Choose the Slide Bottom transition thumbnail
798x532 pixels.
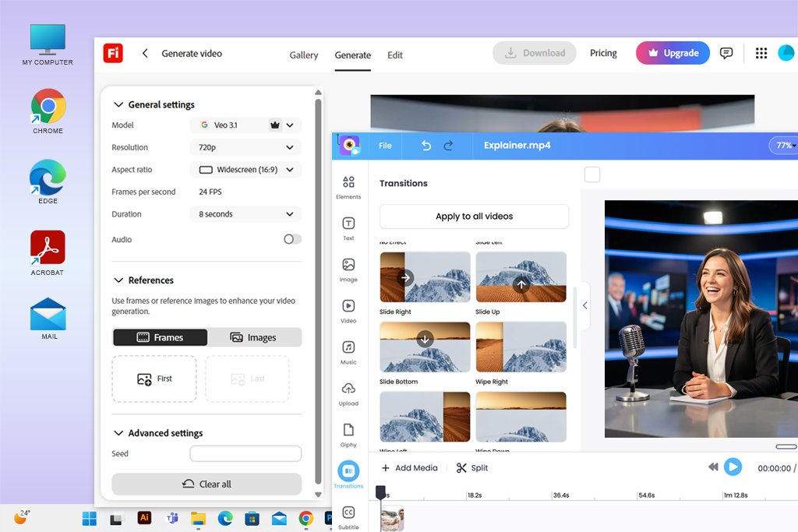tap(425, 347)
